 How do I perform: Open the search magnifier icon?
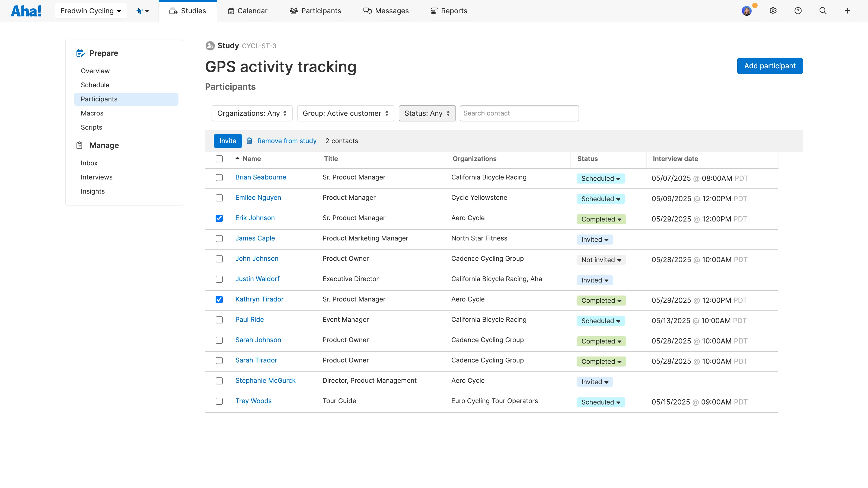[822, 11]
